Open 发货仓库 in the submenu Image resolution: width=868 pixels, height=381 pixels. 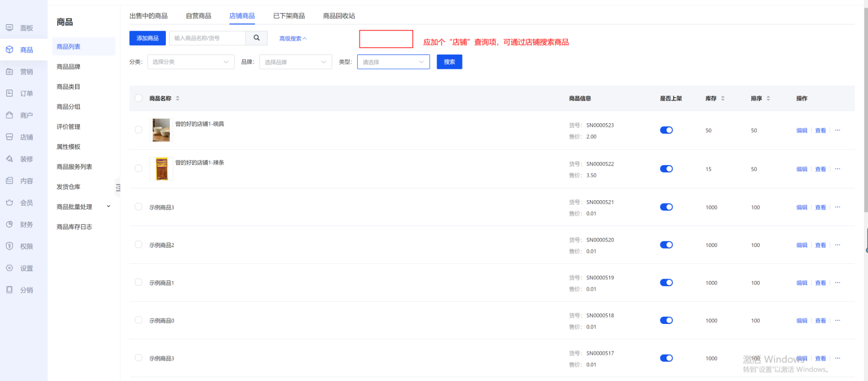point(68,187)
